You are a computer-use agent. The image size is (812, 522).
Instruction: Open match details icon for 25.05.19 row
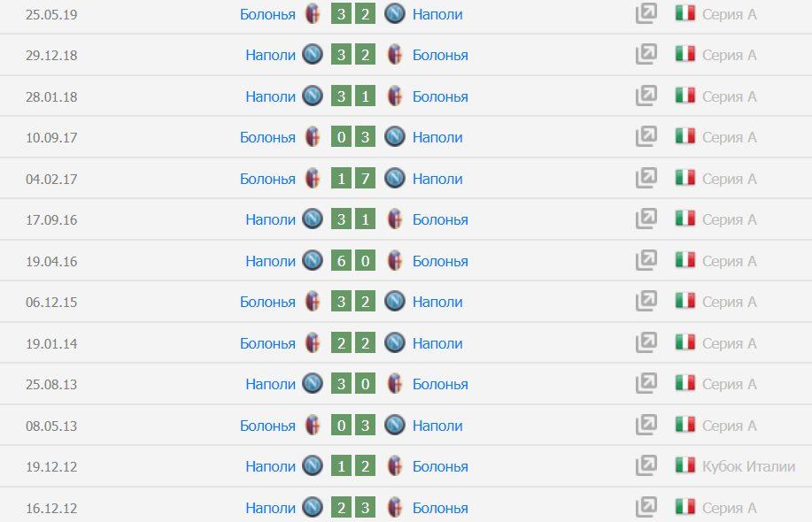click(646, 14)
